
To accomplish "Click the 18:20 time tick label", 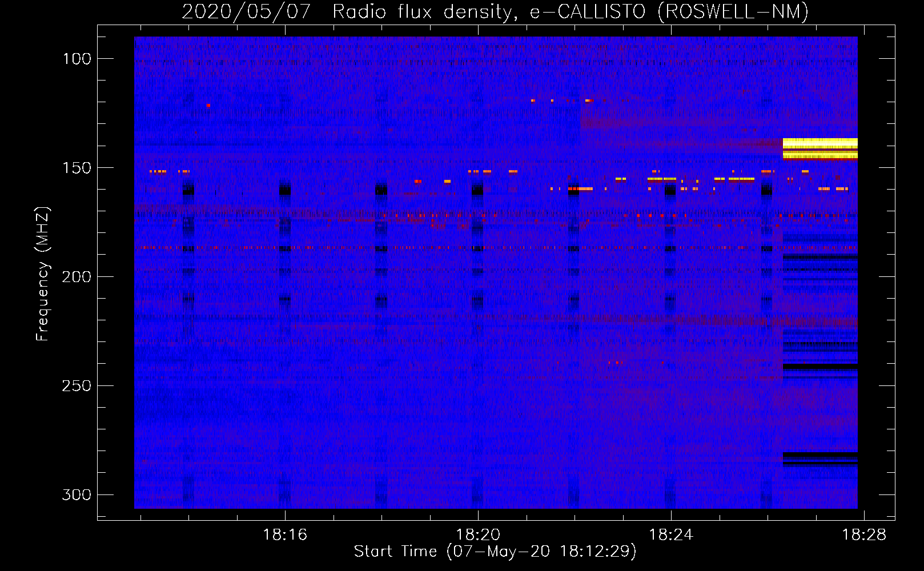I will (x=478, y=535).
